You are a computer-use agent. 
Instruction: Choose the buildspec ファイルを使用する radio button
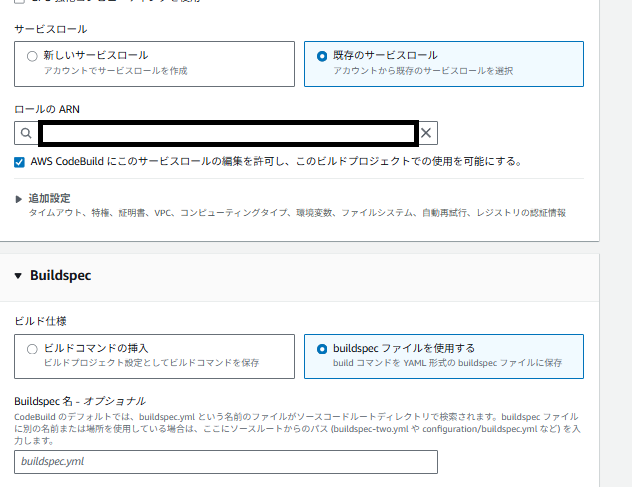click(x=322, y=349)
